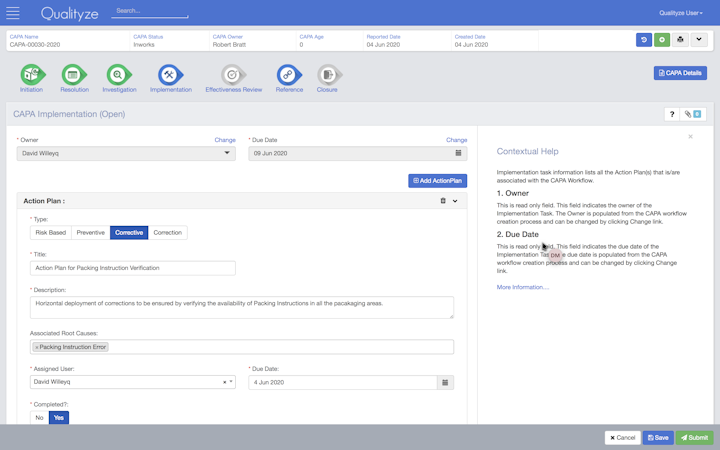Delete the Action Plan with trash icon
The height and width of the screenshot is (450, 720).
pos(443,201)
